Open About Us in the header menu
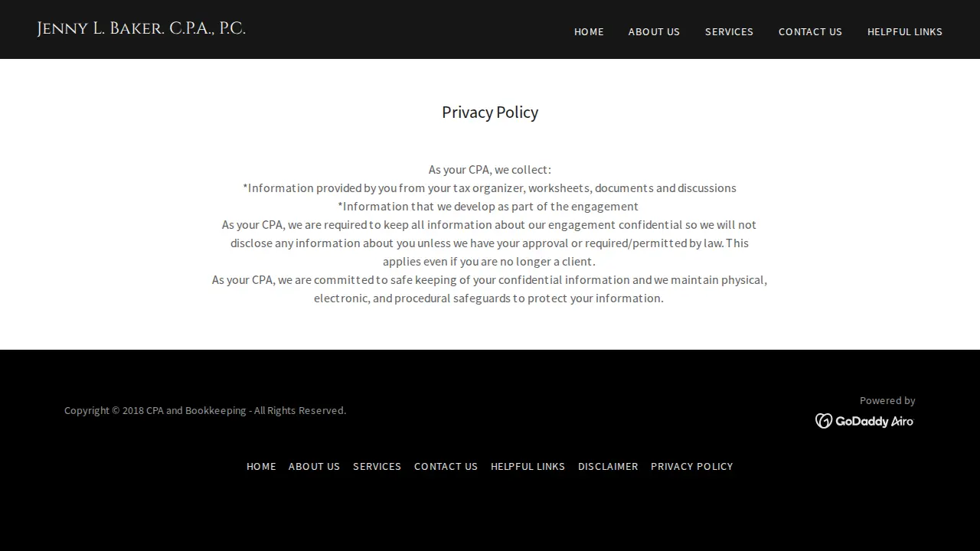 click(x=654, y=31)
